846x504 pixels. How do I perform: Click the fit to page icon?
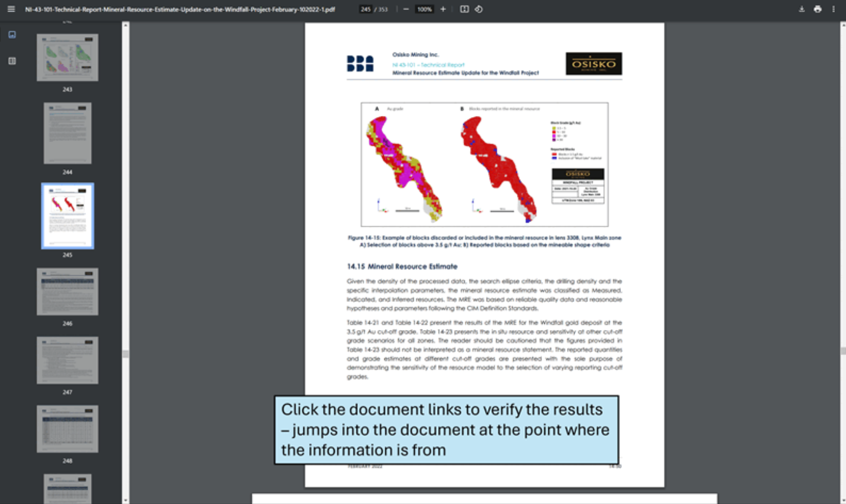pos(464,9)
